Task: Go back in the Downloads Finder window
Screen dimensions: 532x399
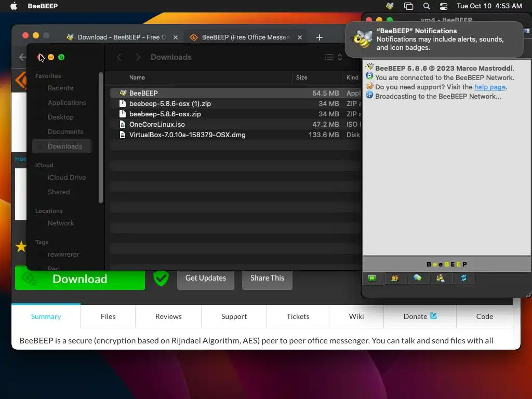Action: click(119, 57)
